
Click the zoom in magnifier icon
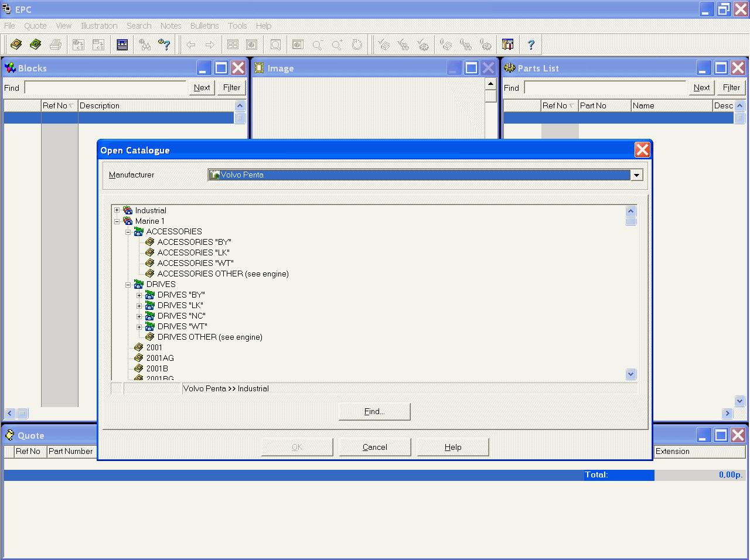[337, 45]
